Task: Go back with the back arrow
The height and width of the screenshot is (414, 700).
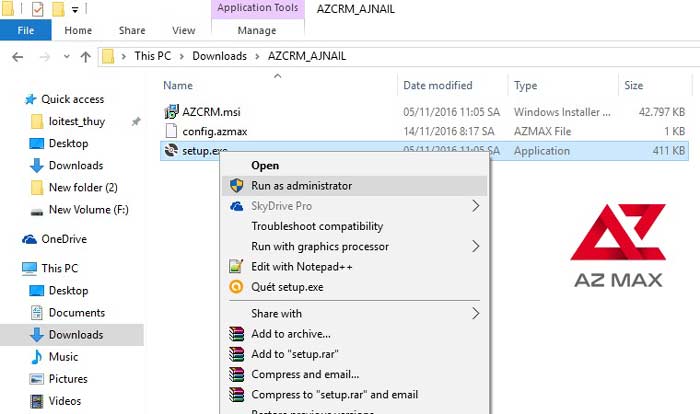Action: [x=18, y=57]
